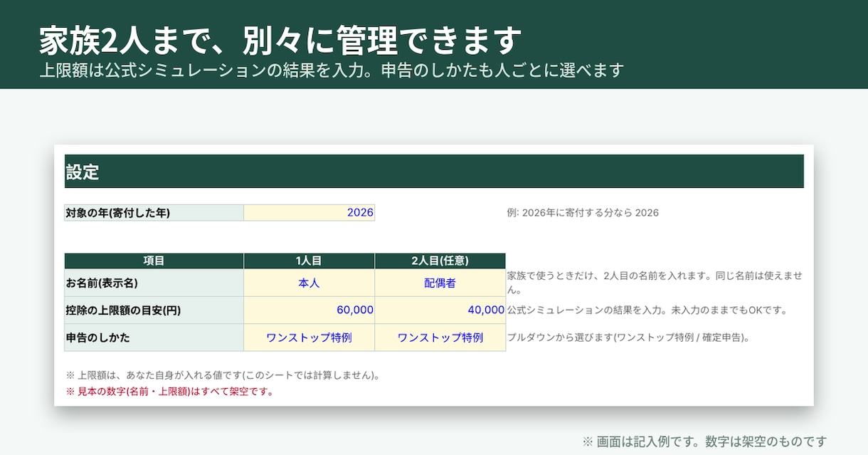Click the note 例: 2026年に寄付する分なら 2026
868x455 pixels.
(583, 212)
